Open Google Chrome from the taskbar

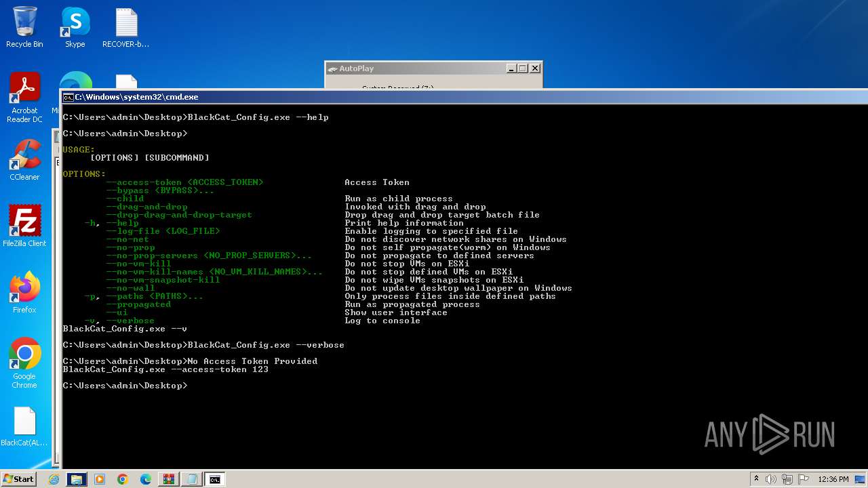click(123, 479)
